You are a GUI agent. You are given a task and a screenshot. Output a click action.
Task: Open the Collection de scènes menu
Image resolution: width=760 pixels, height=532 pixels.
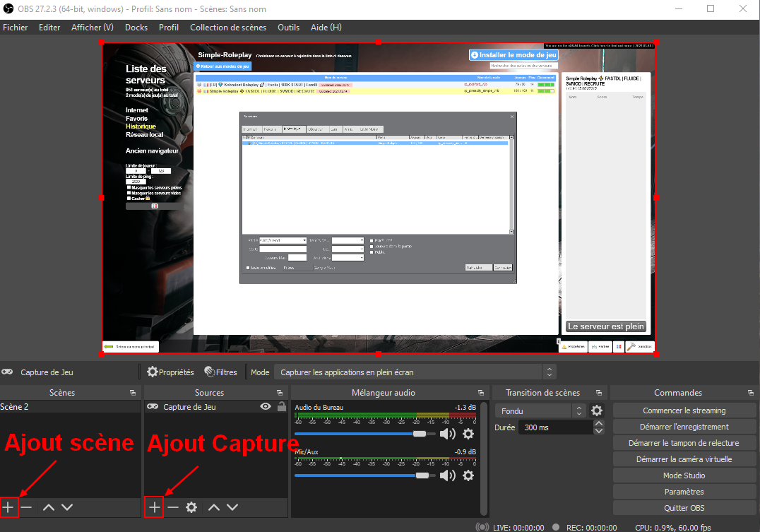pos(228,27)
